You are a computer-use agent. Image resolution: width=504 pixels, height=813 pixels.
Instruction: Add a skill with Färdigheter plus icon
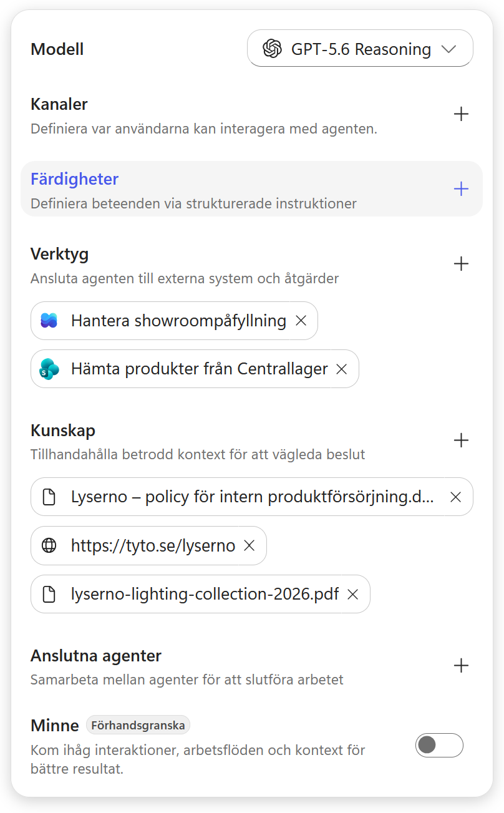[x=461, y=189]
